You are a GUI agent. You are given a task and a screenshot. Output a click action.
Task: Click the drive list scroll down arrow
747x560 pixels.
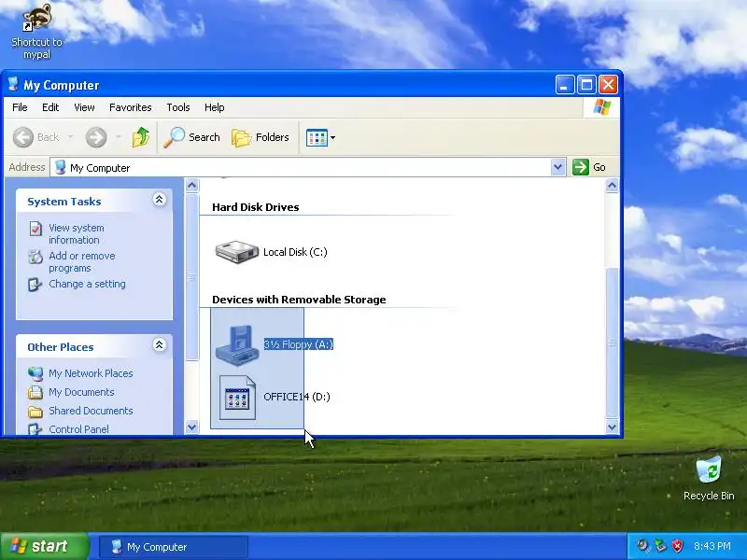point(613,427)
